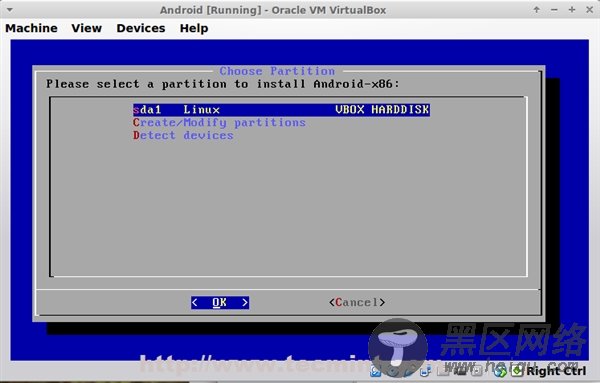The height and width of the screenshot is (383, 600).
Task: Click the mouse integration status icon
Action: pyautogui.click(x=501, y=371)
